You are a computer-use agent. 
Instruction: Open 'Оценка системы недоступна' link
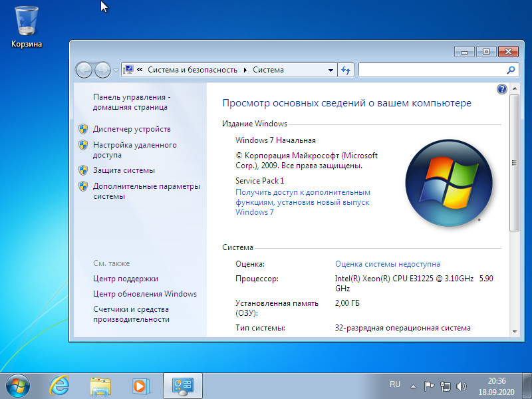click(388, 264)
